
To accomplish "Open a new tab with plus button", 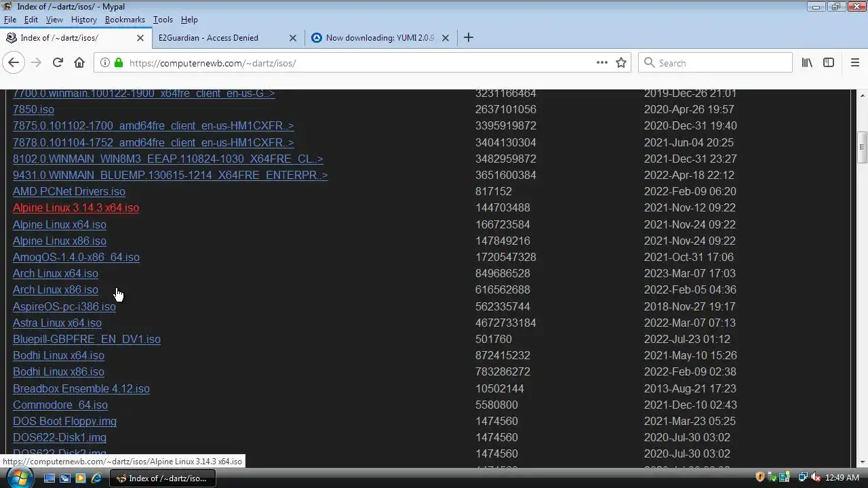I will pos(468,38).
